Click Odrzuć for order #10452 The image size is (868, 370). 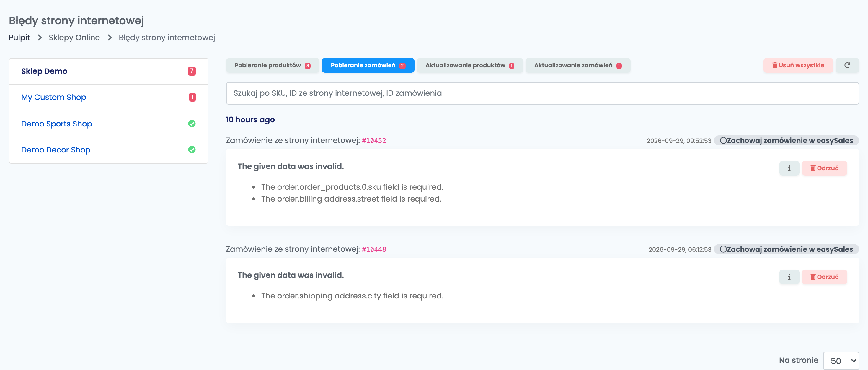click(824, 168)
